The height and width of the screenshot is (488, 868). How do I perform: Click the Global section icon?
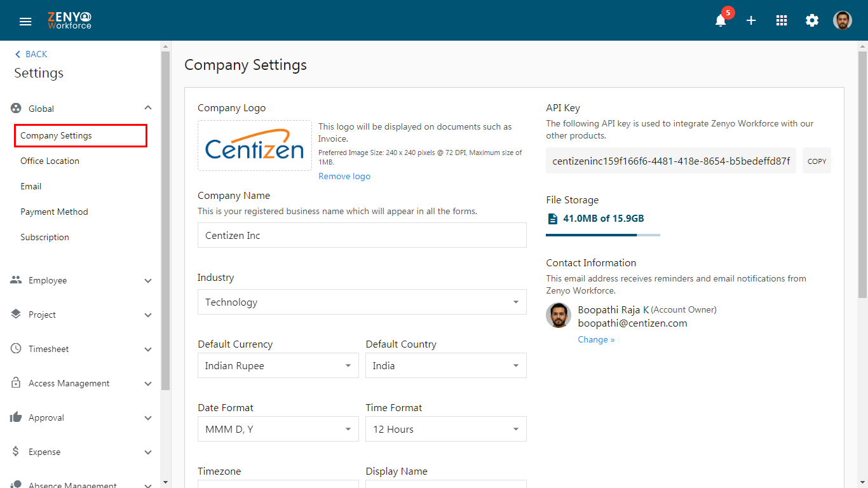coord(16,109)
